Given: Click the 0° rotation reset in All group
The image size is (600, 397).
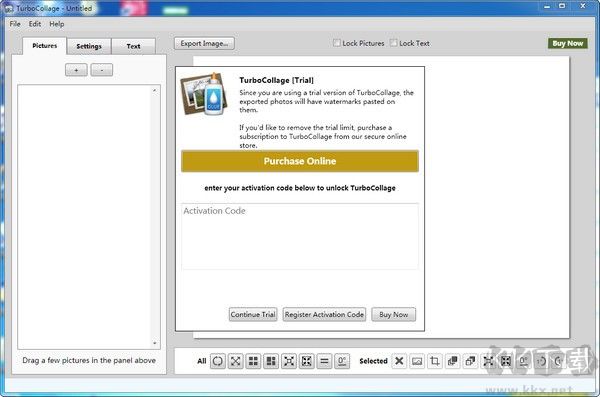Looking at the screenshot, I should coord(342,361).
